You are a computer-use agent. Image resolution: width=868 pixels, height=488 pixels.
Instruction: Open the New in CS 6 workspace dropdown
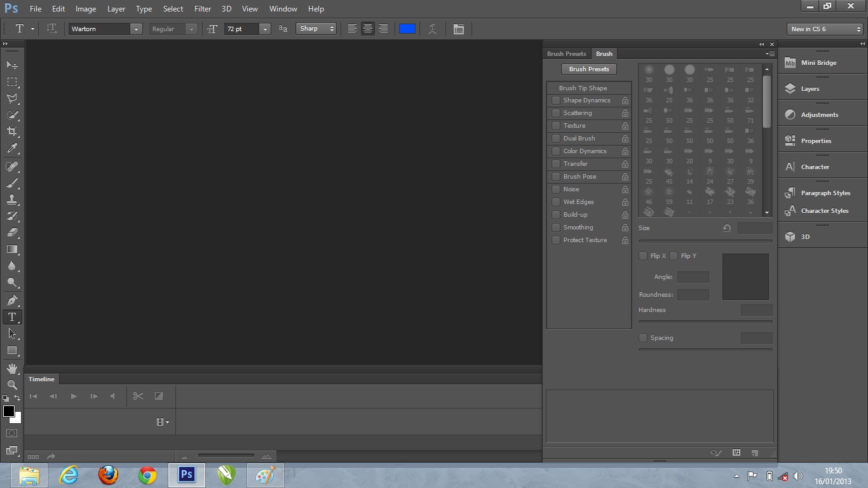tap(825, 29)
